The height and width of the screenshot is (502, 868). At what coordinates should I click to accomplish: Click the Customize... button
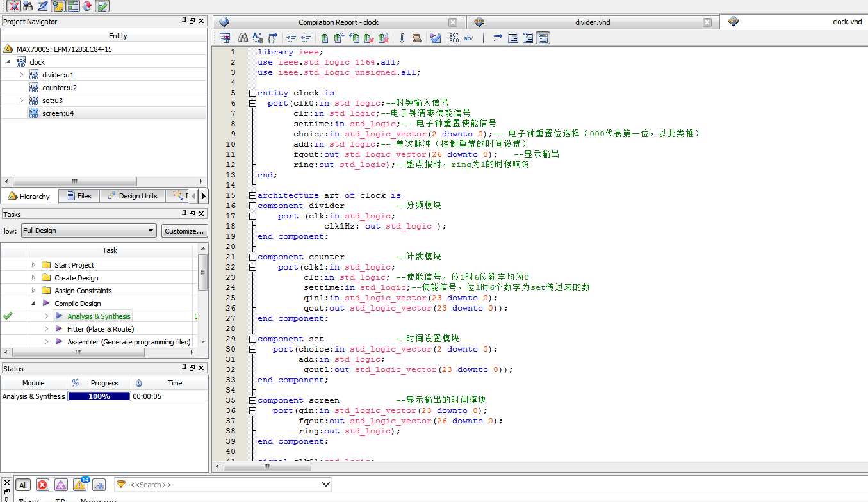click(184, 231)
